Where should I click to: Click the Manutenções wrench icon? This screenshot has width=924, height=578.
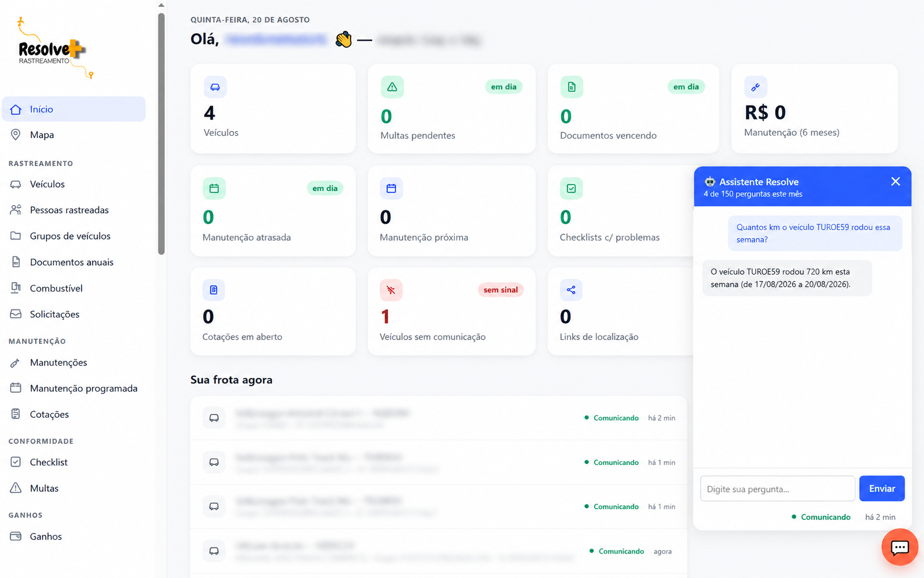[16, 362]
